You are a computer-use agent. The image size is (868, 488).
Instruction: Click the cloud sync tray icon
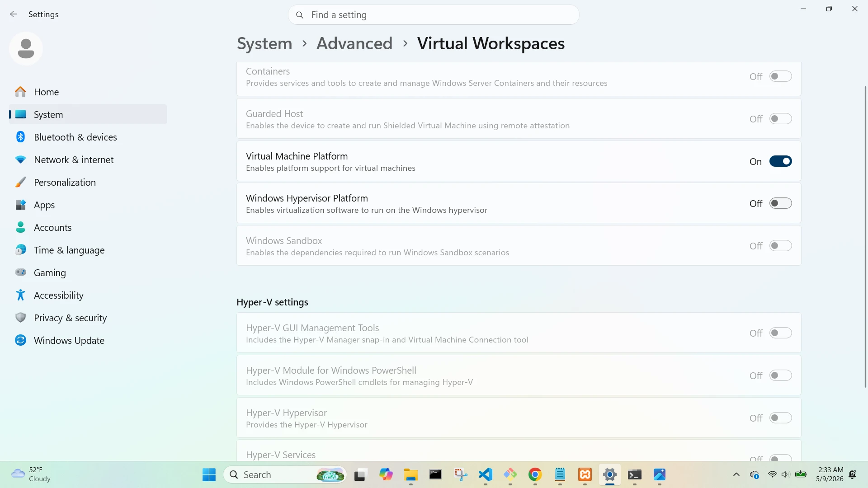tap(754, 474)
